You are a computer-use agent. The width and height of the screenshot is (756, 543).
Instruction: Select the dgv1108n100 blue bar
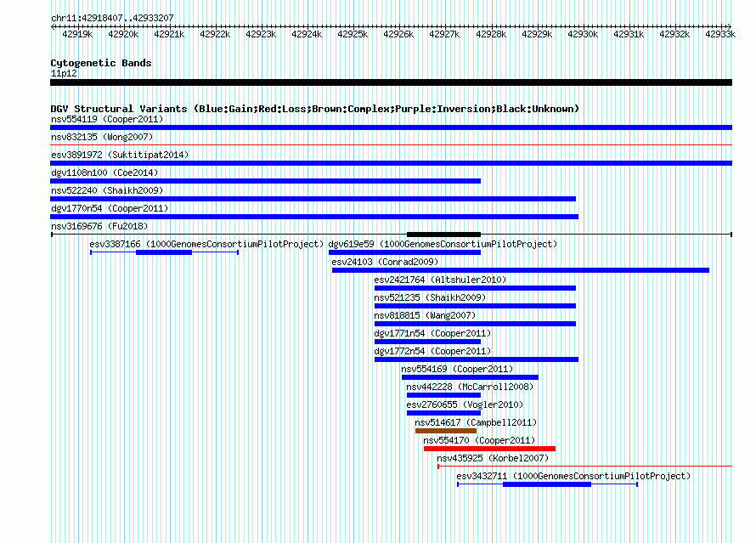(x=265, y=181)
